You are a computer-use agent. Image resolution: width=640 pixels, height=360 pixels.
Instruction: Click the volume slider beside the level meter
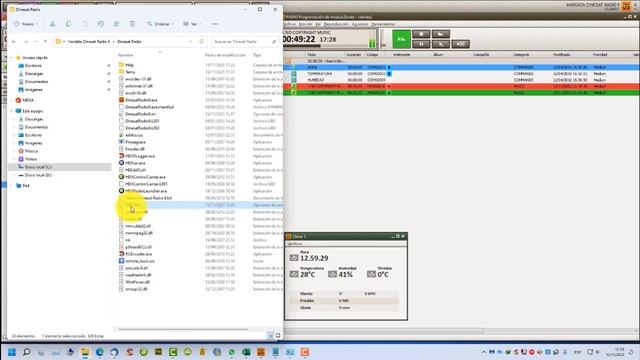coord(382,39)
